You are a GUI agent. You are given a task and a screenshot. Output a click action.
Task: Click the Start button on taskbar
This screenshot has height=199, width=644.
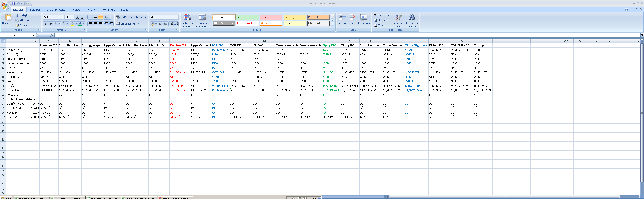point(6,198)
